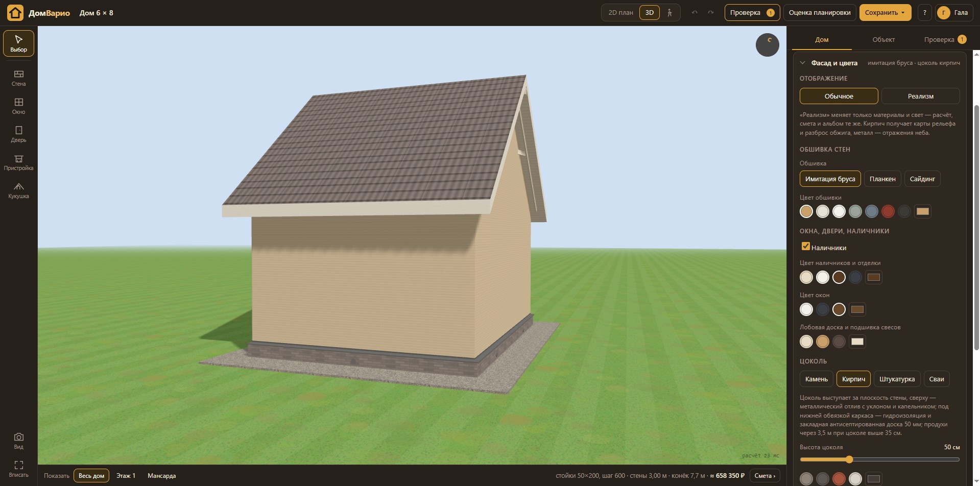Show Этаж 1 only

point(126,475)
